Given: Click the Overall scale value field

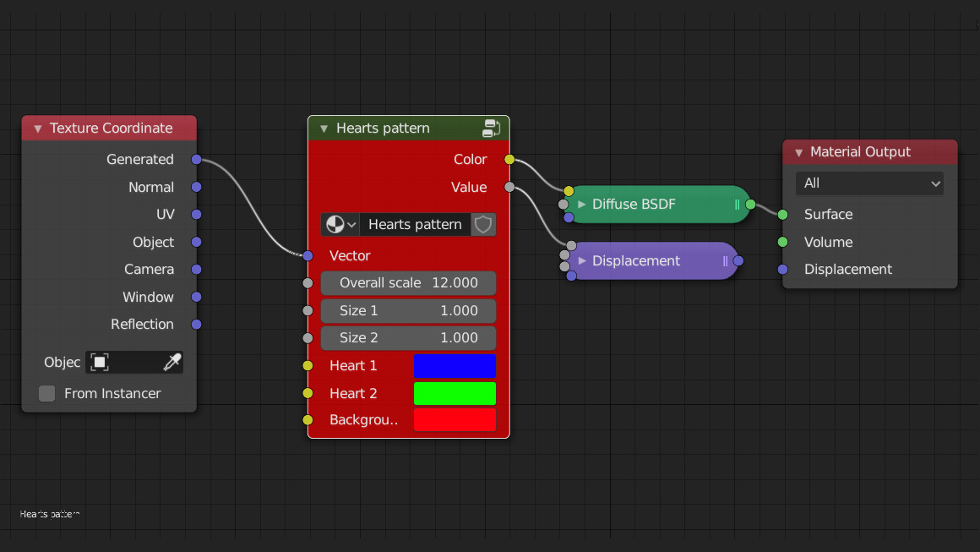Looking at the screenshot, I should pyautogui.click(x=408, y=283).
